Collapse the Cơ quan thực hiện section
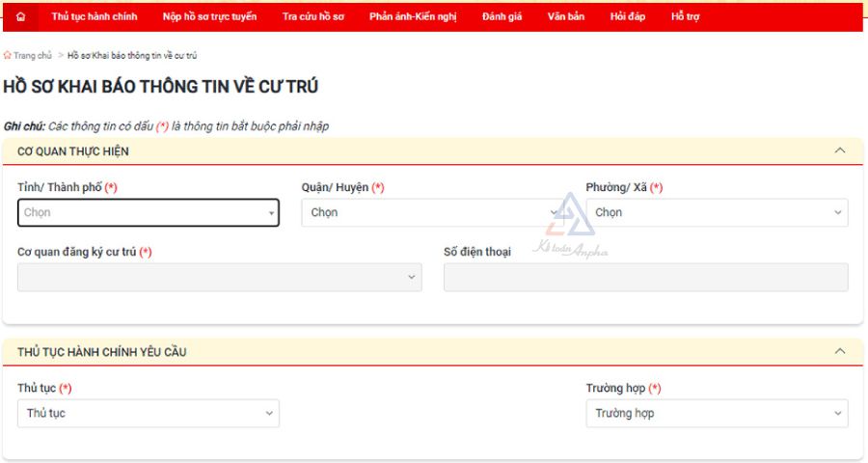Image resolution: width=868 pixels, height=463 pixels. click(839, 150)
